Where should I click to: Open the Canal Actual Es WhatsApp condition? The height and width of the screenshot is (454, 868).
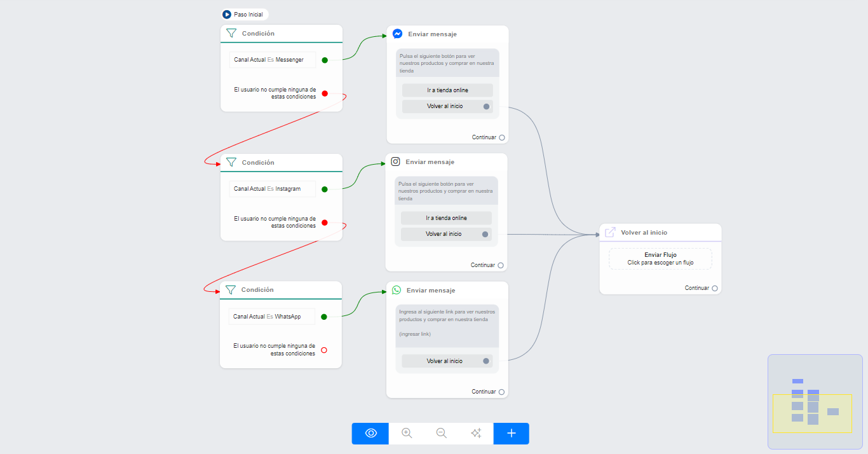coord(271,317)
